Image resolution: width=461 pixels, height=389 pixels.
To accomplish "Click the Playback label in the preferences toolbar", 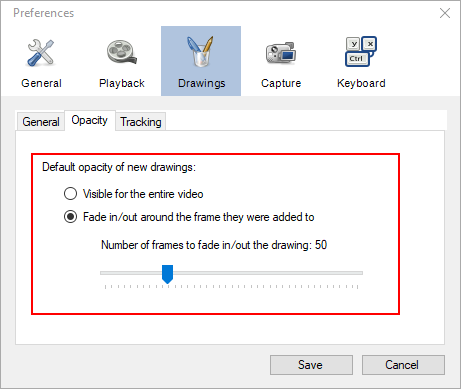I will tap(122, 83).
